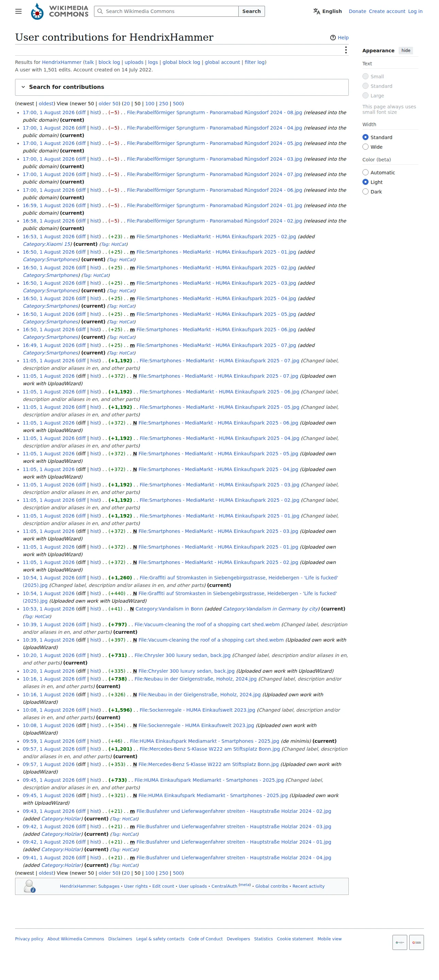Screen dimensions: 439x980
Task: Open Chrysler 300 file link in +335 row
Action: click(186, 671)
